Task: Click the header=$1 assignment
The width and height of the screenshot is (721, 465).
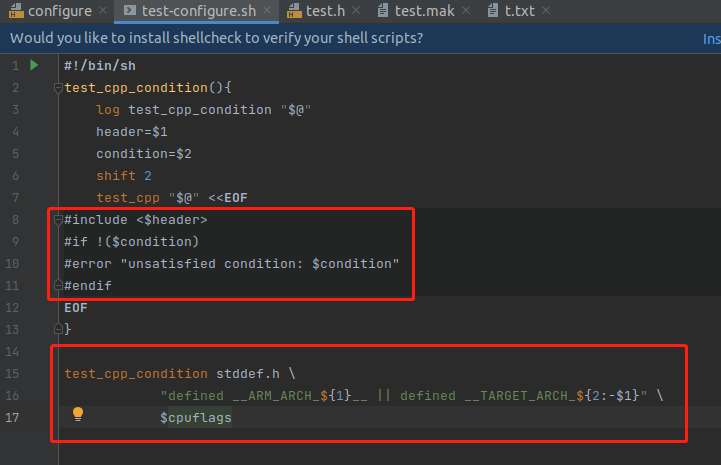Action: pyautogui.click(x=132, y=132)
